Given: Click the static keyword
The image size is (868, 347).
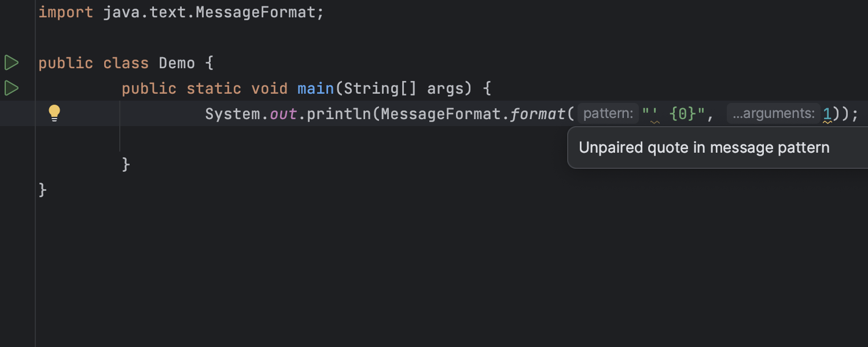Looking at the screenshot, I should (x=214, y=88).
